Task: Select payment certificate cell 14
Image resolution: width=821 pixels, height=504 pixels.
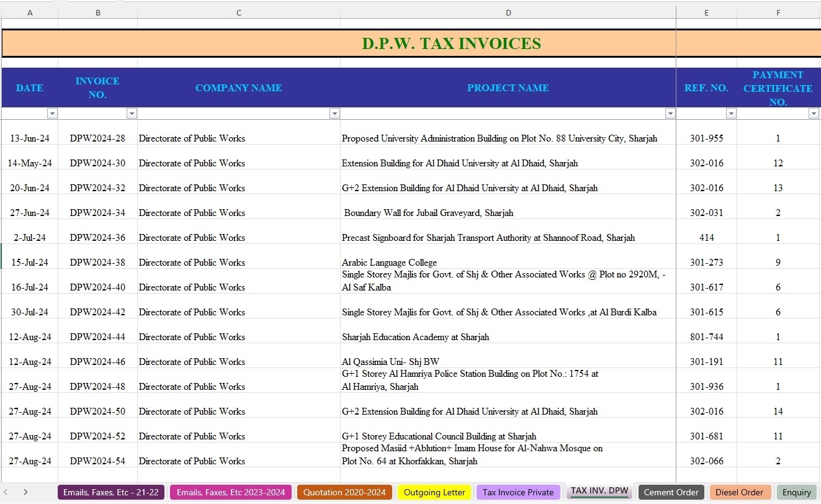Action: [778, 406]
